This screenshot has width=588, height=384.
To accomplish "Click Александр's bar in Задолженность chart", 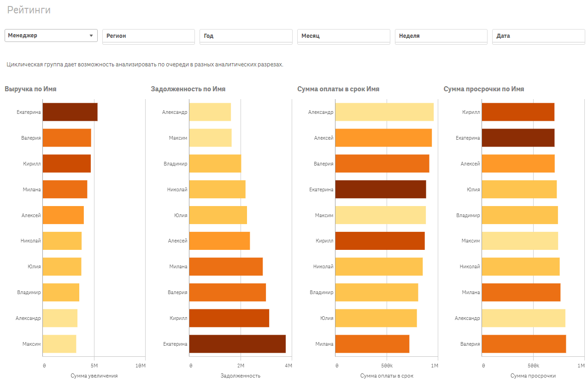I will click(x=210, y=112).
